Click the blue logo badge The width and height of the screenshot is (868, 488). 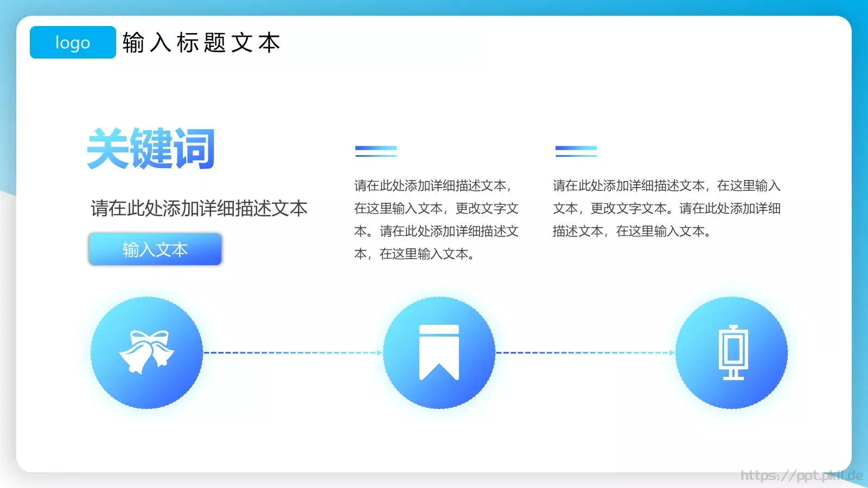pos(73,42)
